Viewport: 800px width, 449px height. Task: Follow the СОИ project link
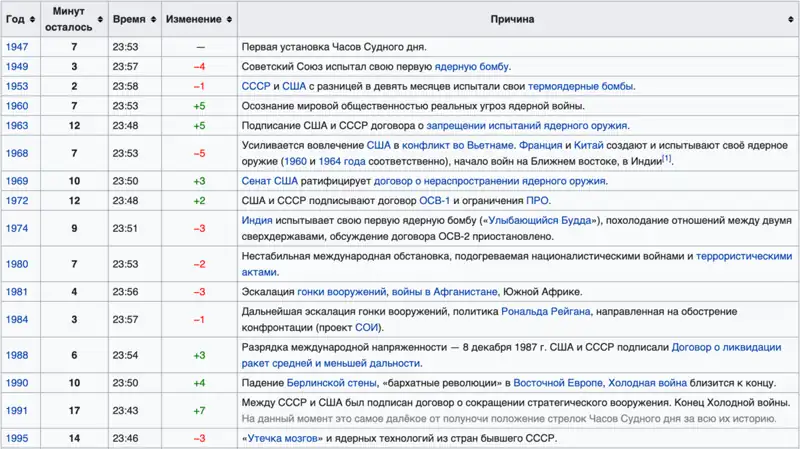coord(367,328)
